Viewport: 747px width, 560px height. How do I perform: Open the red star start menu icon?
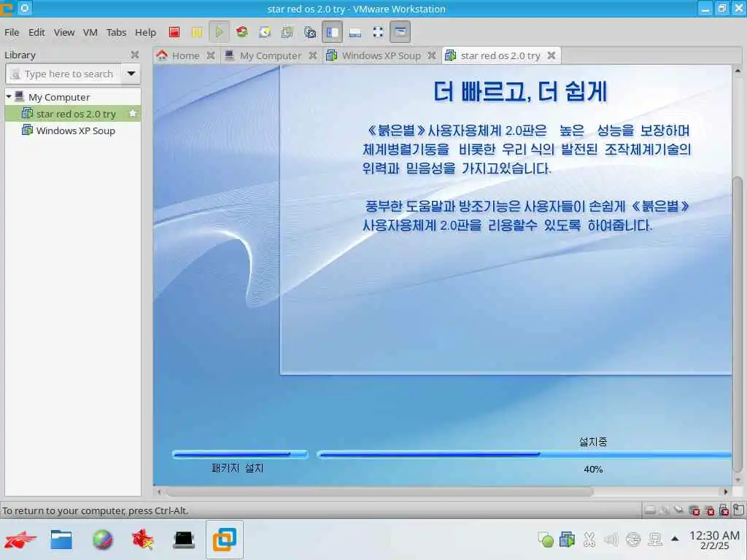pyautogui.click(x=20, y=540)
